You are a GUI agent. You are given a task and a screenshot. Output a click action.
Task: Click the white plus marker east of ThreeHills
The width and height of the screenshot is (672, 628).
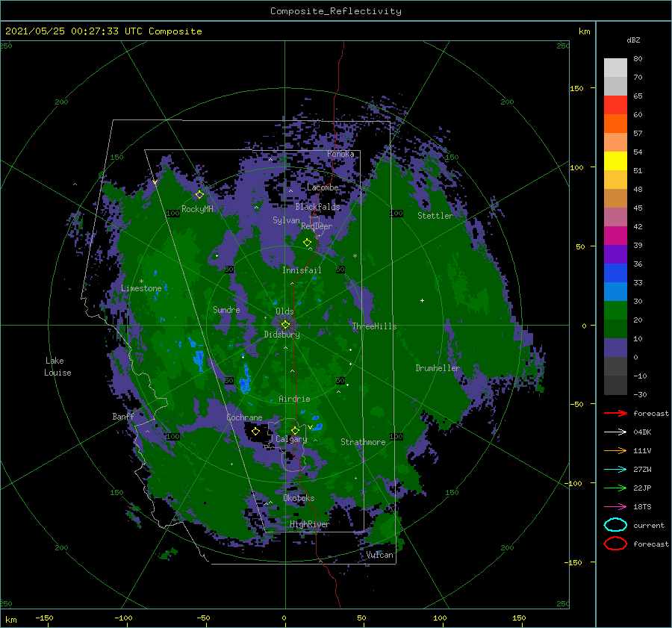point(422,300)
